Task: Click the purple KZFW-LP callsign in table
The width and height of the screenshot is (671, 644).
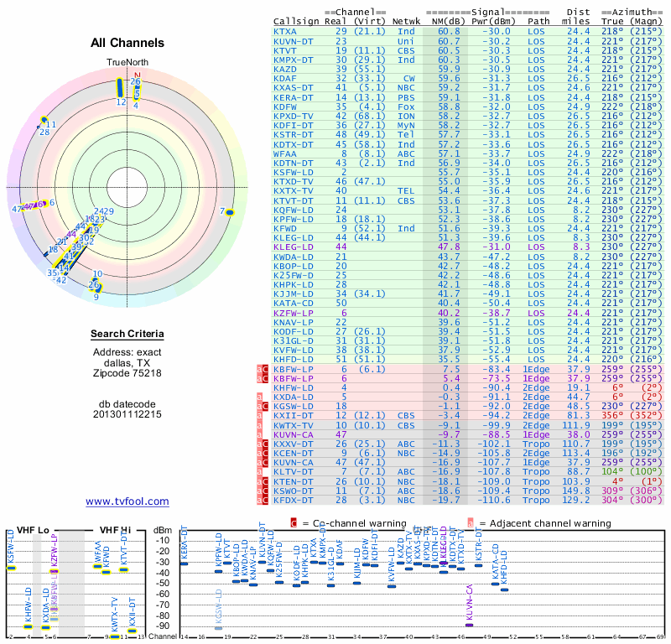Action: 293,311
